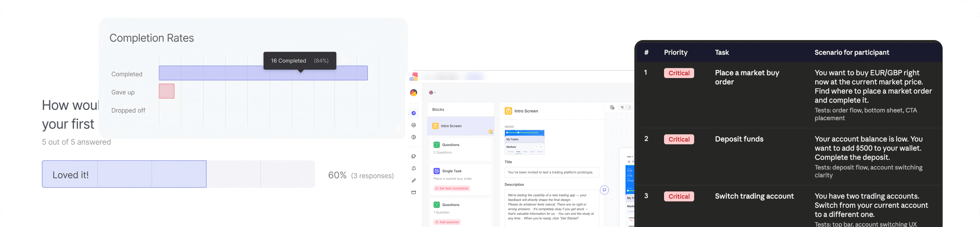This screenshot has width=980, height=227.
Task: Click into the Description text area
Action: pos(552,208)
